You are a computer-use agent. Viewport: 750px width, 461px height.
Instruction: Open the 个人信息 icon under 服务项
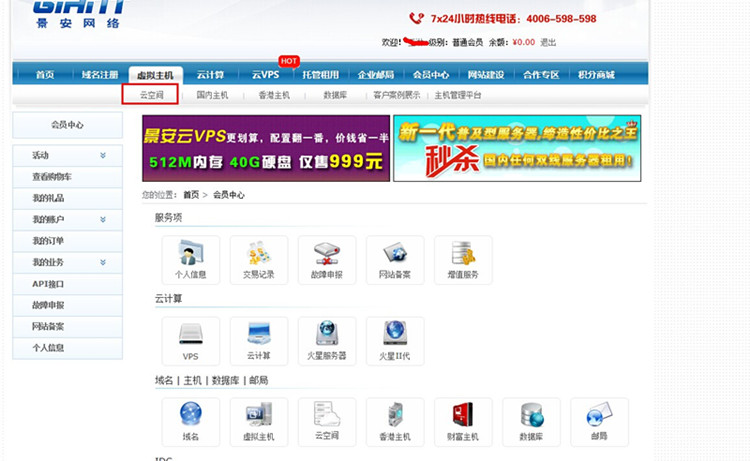190,259
